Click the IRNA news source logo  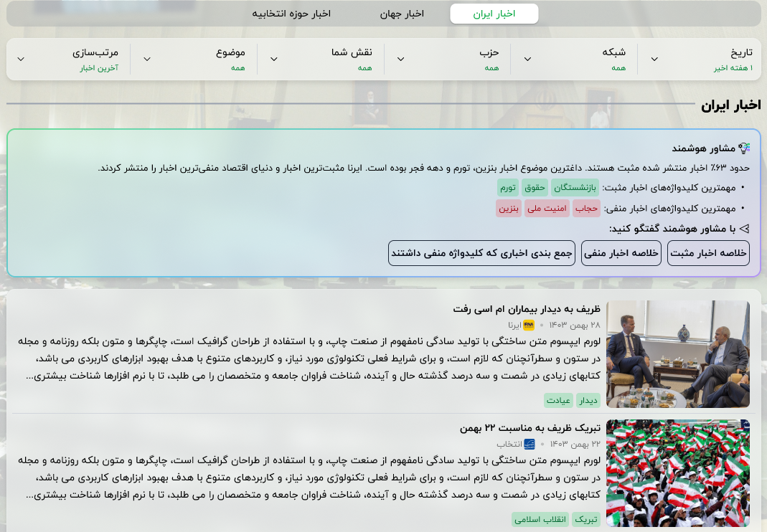tap(530, 325)
